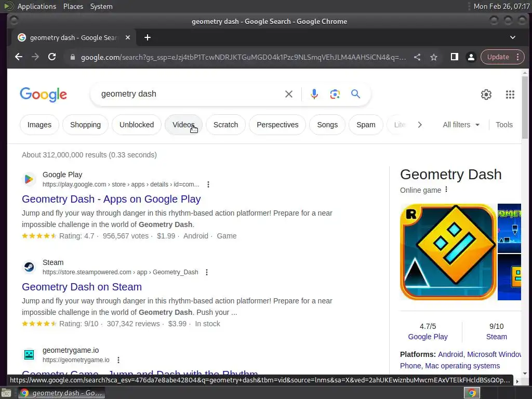Switch to the Videos filter

pos(183,125)
